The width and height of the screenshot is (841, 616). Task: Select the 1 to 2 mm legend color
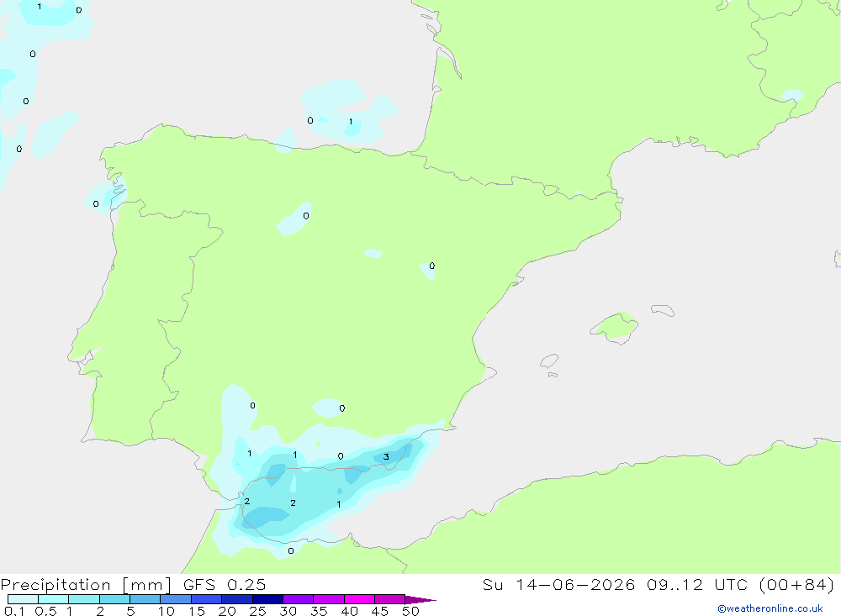click(x=83, y=599)
